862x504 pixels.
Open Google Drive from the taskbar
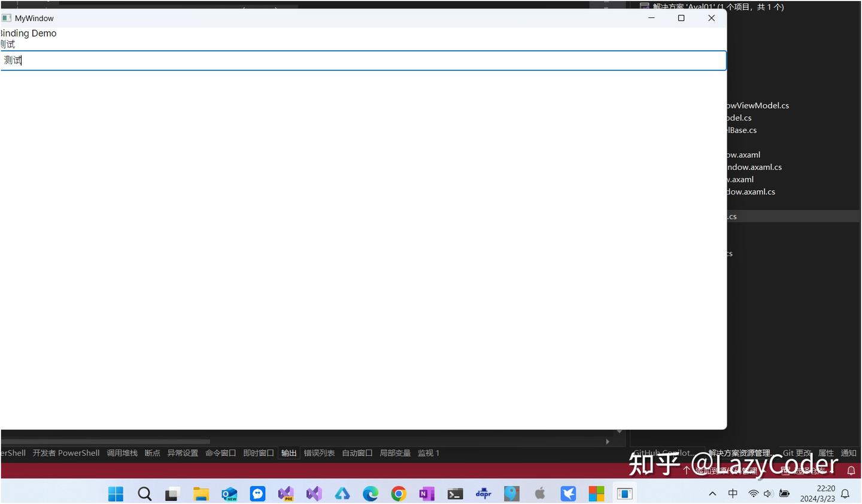[x=342, y=494]
